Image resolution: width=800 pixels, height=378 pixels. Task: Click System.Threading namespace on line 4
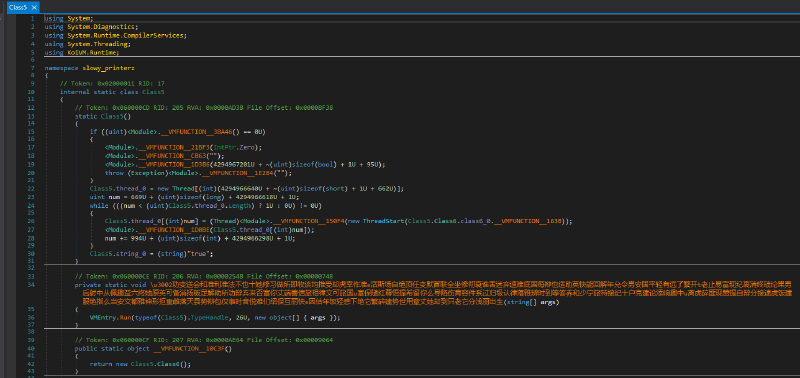[x=97, y=44]
